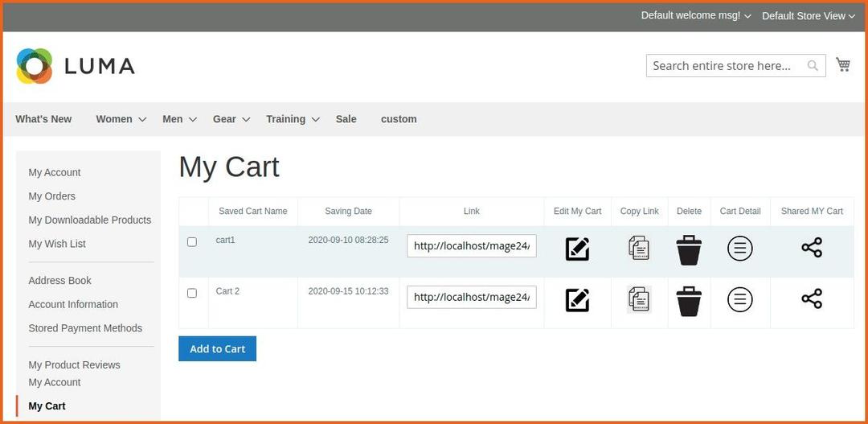Open cart detail icon for cart1
The image size is (868, 424).
[739, 249]
